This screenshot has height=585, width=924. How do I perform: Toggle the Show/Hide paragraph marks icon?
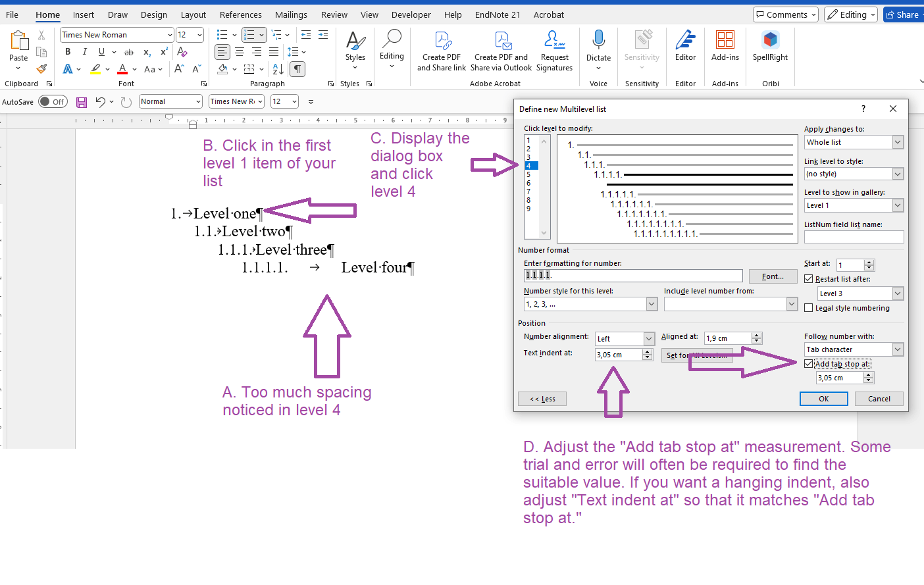tap(297, 68)
